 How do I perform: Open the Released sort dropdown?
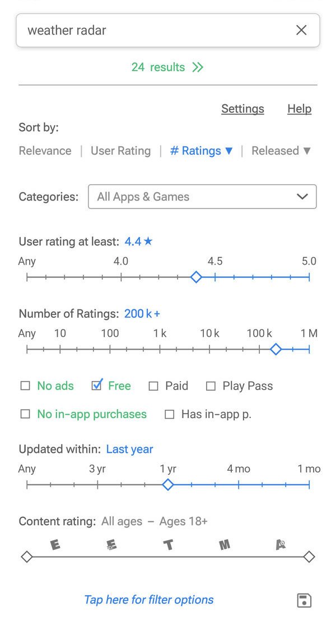click(x=281, y=150)
